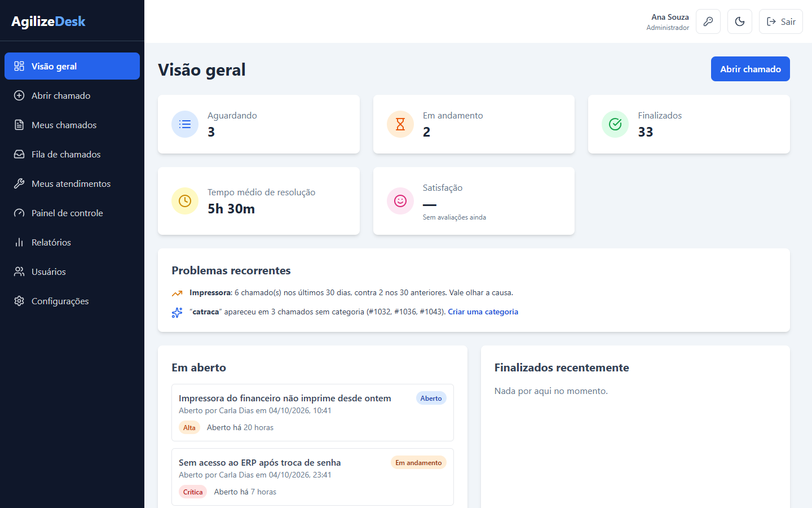Screen dimensions: 812x508
Task: Click the 5h 30m resolution time value
Action: coord(231,209)
